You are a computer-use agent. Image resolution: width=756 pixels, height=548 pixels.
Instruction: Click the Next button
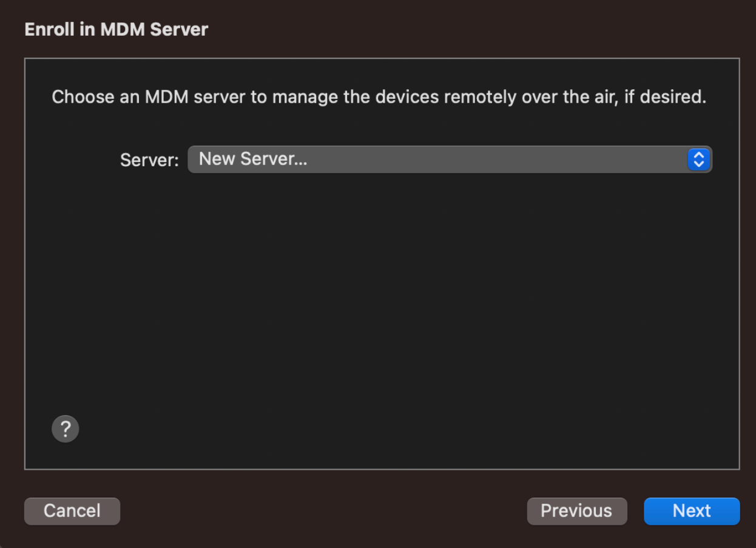point(691,511)
